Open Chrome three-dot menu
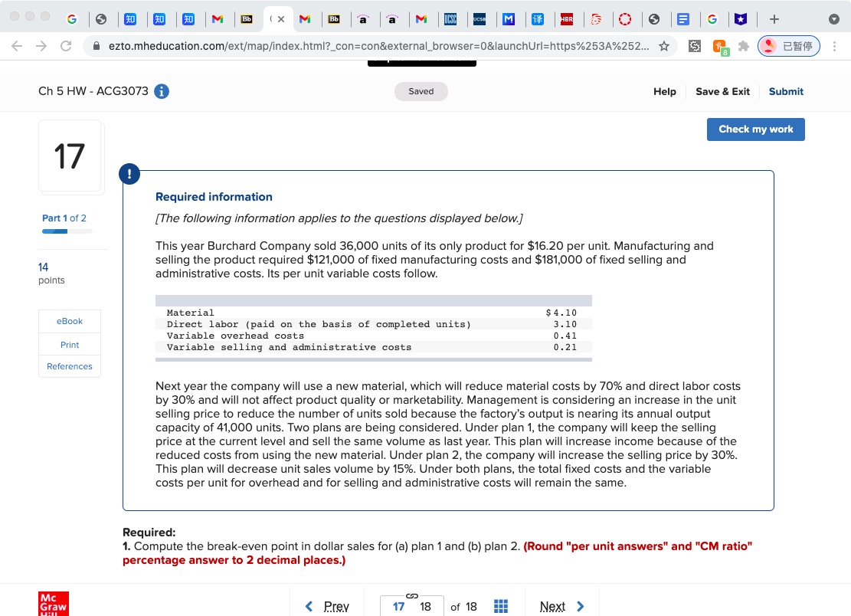This screenshot has width=851, height=616. coord(834,46)
